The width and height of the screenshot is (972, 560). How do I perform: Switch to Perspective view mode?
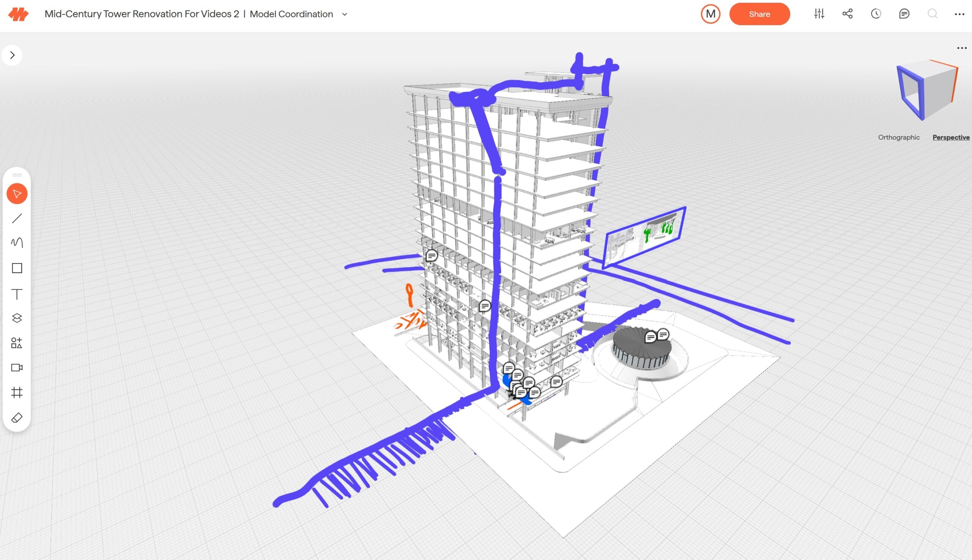[x=950, y=137]
